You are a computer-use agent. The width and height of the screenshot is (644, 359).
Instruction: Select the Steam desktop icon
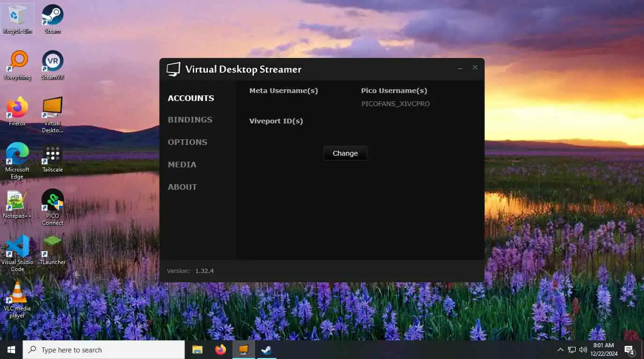52,19
